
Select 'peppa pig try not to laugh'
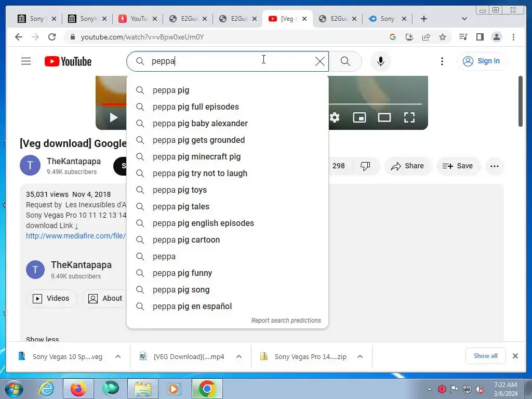pos(228,174)
